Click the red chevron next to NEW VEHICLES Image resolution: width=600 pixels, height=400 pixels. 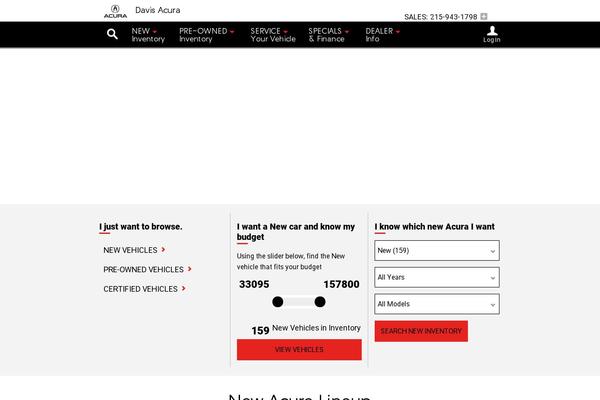pos(163,250)
